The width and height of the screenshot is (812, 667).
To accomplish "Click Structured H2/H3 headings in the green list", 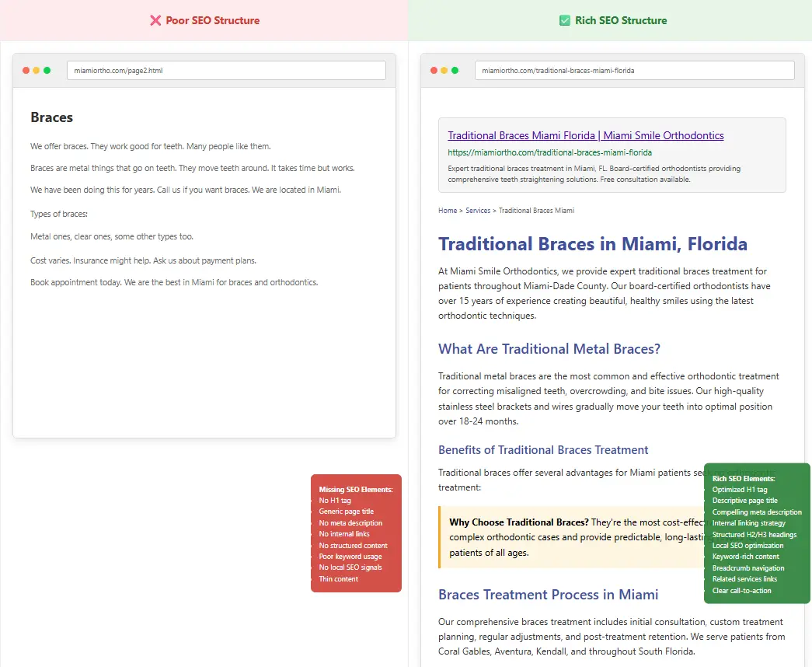I will tap(754, 534).
